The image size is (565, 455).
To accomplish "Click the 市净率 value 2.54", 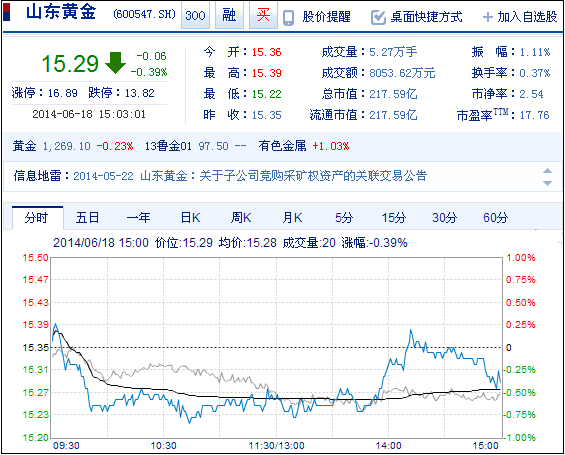I will [531, 94].
